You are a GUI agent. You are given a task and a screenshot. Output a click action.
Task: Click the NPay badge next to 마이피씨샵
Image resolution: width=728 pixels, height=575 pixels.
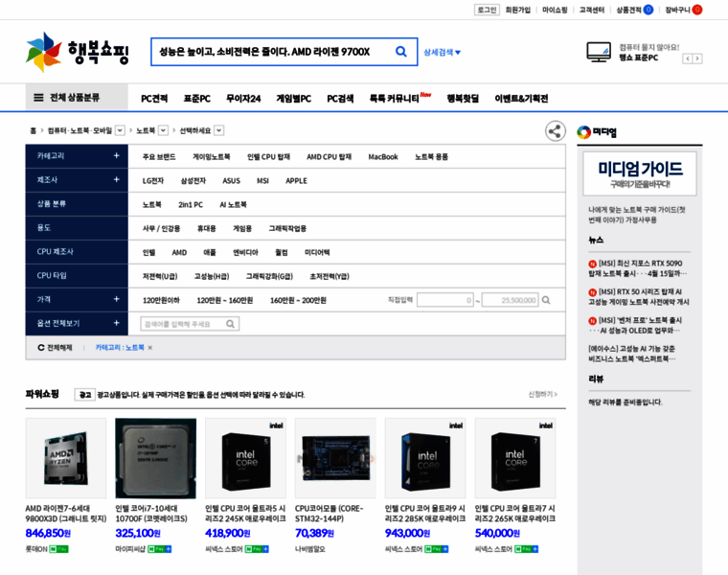click(159, 549)
